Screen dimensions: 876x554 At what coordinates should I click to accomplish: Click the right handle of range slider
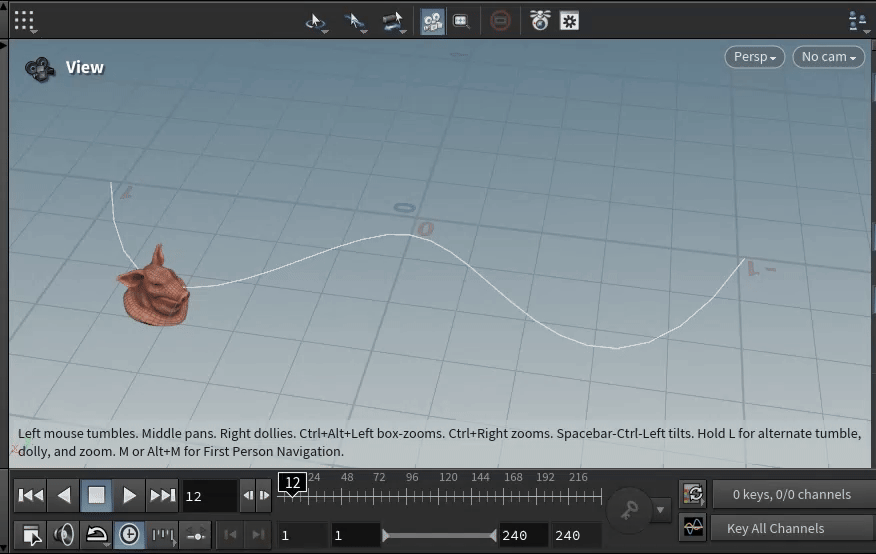[x=493, y=536]
